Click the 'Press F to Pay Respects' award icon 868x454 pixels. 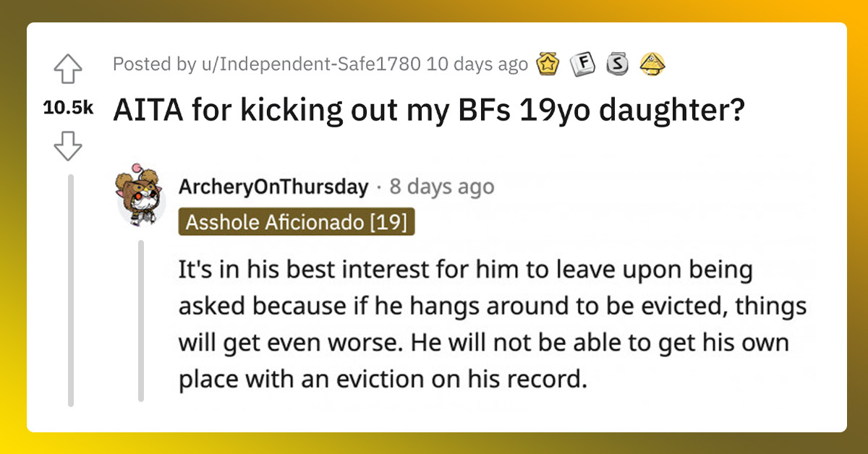click(584, 64)
